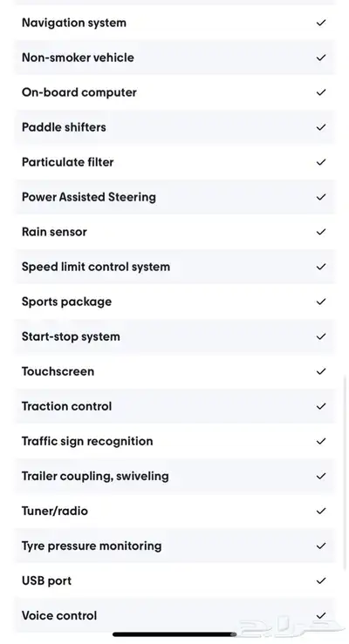This screenshot has width=349, height=644.
Task: Select the Sports package checkmark icon
Action: point(321,302)
